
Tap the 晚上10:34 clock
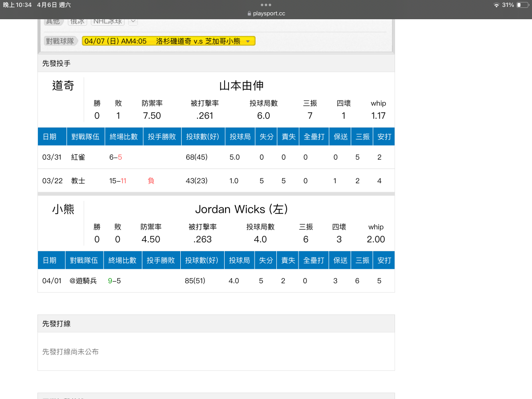coord(17,5)
